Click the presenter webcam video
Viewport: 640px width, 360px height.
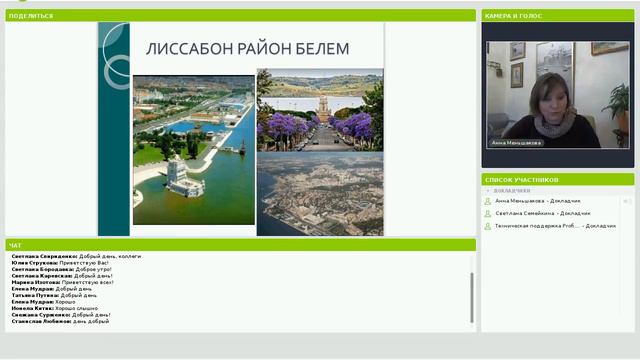tap(558, 95)
